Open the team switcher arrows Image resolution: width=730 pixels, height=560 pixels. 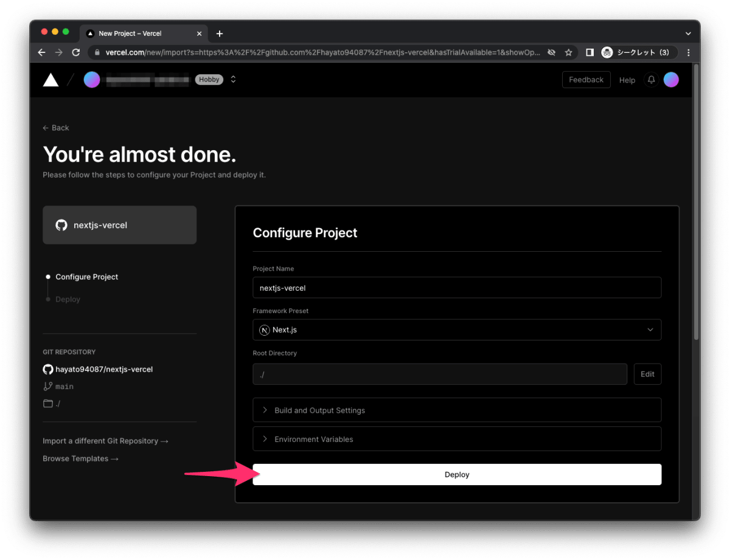click(x=233, y=80)
